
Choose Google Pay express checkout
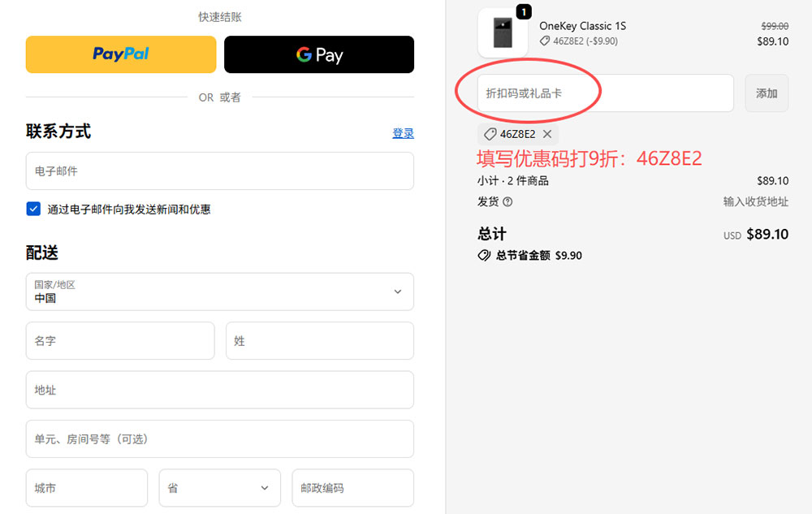point(319,54)
